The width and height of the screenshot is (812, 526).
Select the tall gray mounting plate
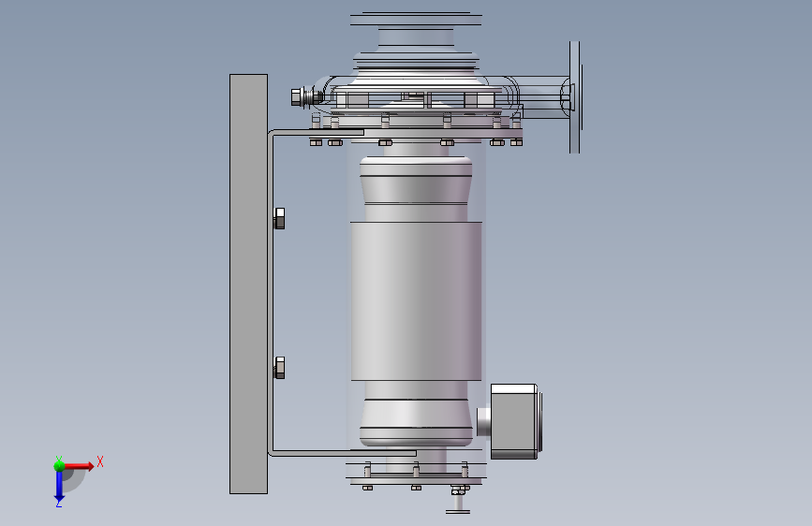pyautogui.click(x=248, y=284)
